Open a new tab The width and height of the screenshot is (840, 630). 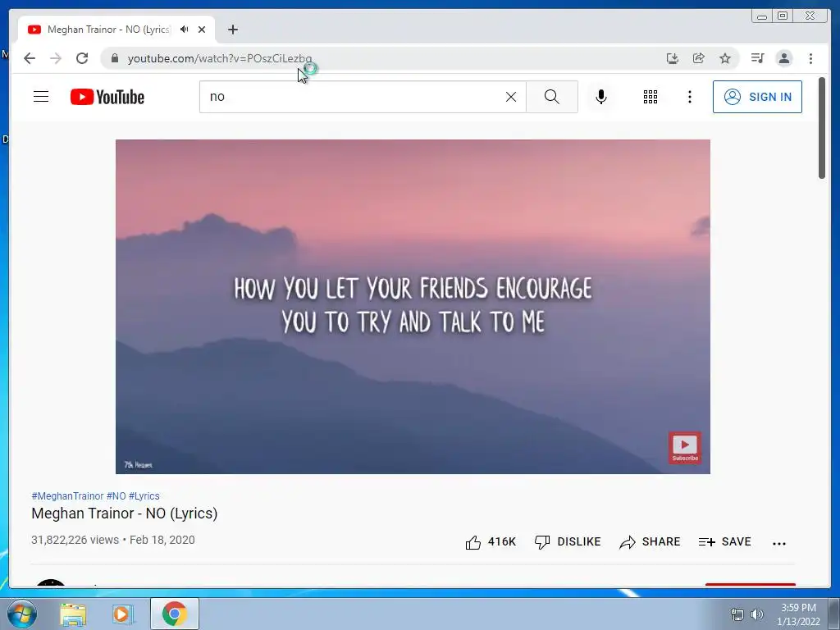232,30
